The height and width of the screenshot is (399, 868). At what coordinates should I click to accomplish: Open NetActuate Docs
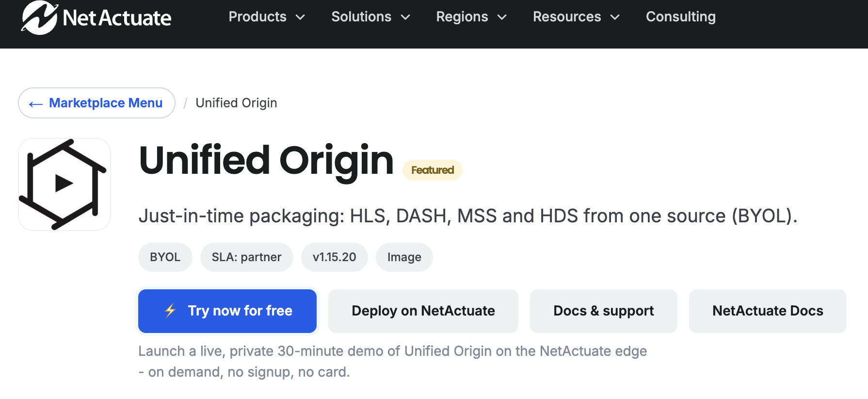point(768,311)
